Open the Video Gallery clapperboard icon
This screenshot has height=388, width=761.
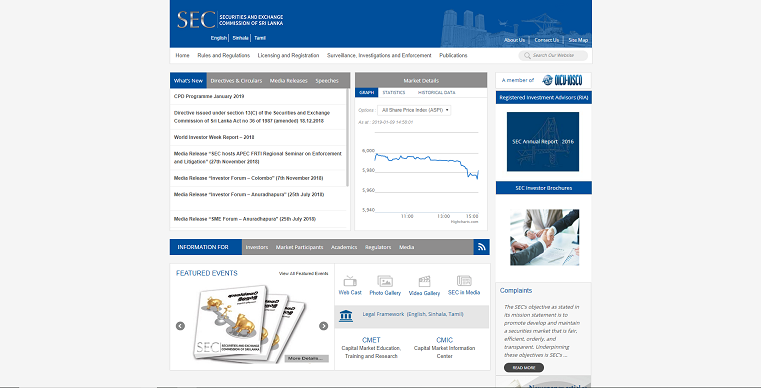[424, 281]
